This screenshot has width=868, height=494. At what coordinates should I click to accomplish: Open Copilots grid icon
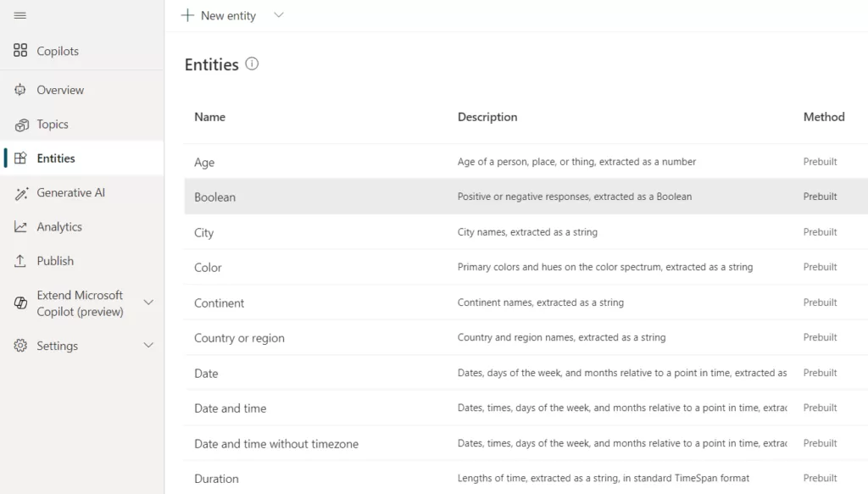[x=20, y=51]
